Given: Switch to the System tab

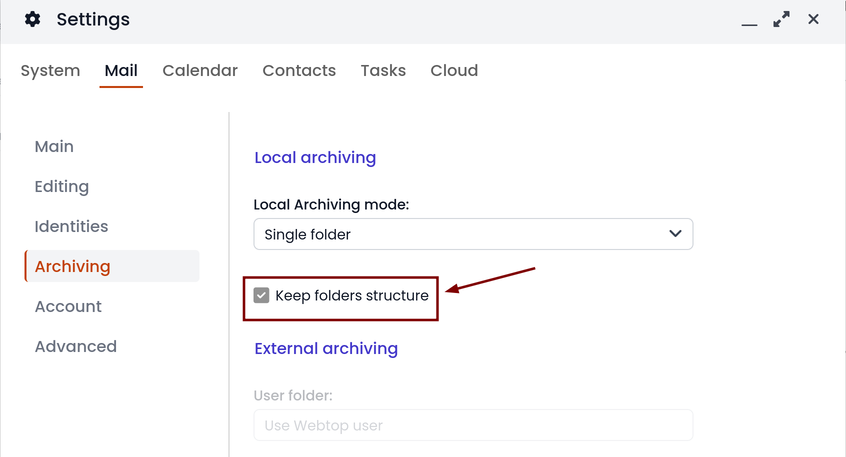Looking at the screenshot, I should coord(50,71).
